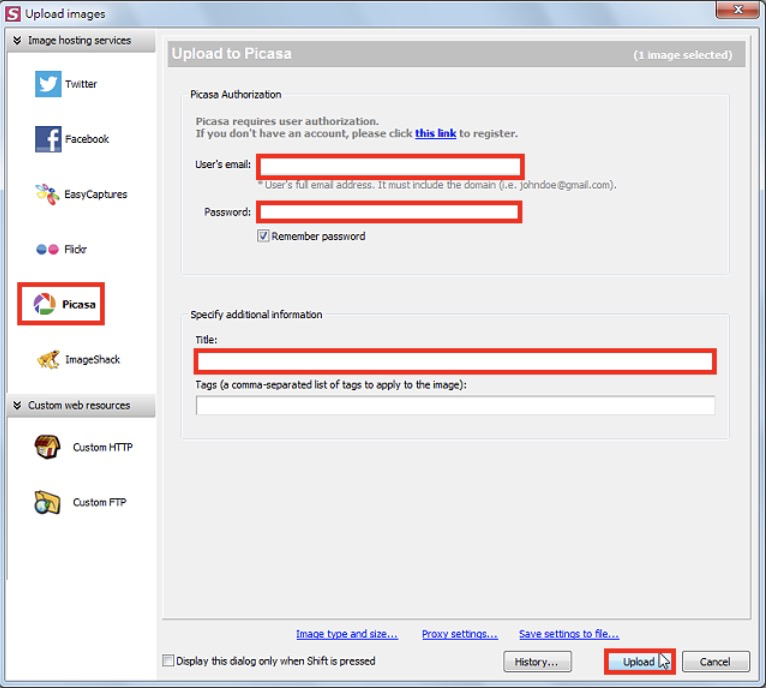Choose the Facebook logo icon
The width and height of the screenshot is (768, 690).
coord(48,139)
